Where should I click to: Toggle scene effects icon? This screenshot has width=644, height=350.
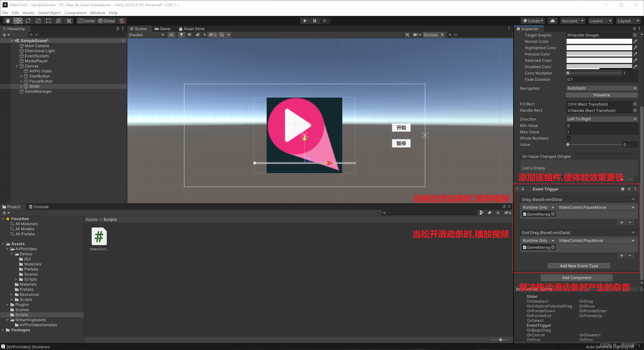click(x=198, y=35)
